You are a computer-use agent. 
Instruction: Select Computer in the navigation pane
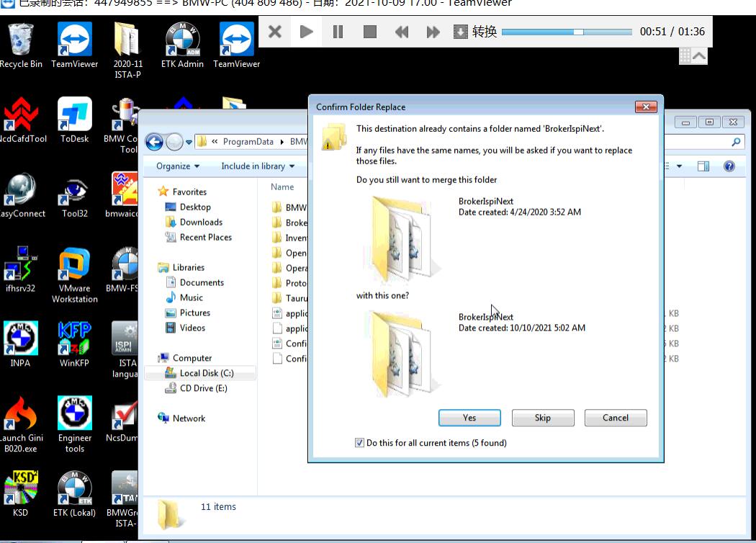192,358
